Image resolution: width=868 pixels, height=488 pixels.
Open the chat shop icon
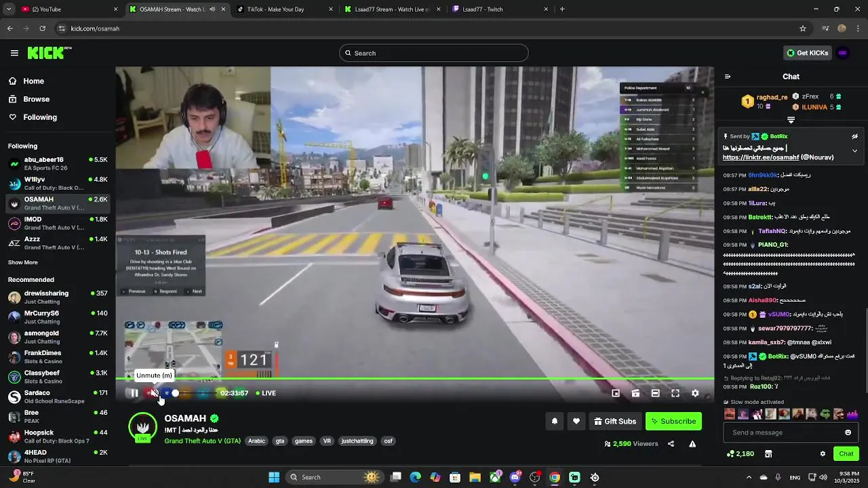[768, 453]
